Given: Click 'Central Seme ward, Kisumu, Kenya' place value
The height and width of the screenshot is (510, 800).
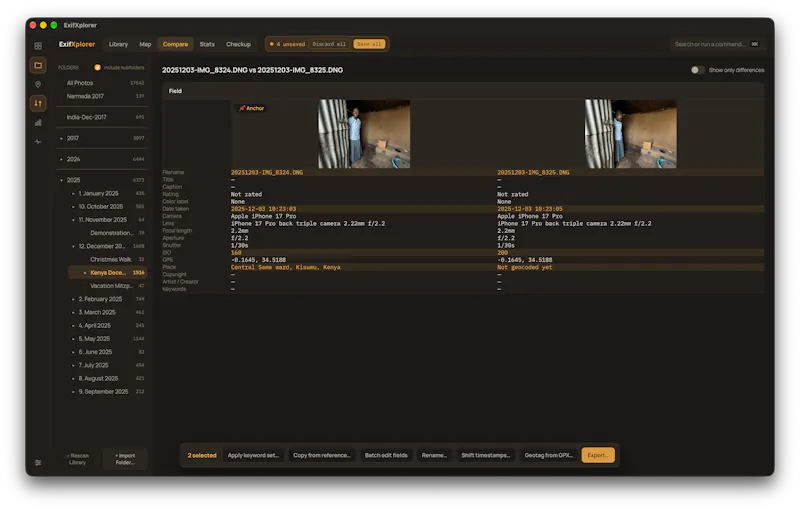Looking at the screenshot, I should (285, 267).
